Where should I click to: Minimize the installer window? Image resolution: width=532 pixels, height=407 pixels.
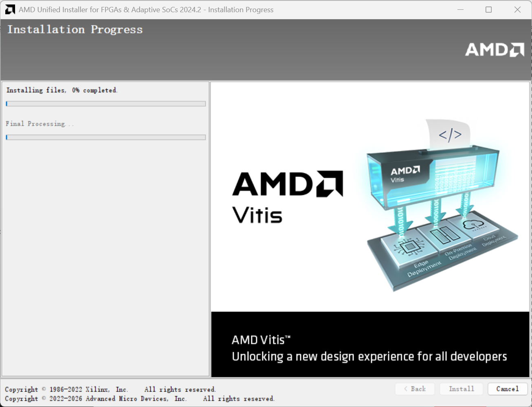(x=460, y=10)
